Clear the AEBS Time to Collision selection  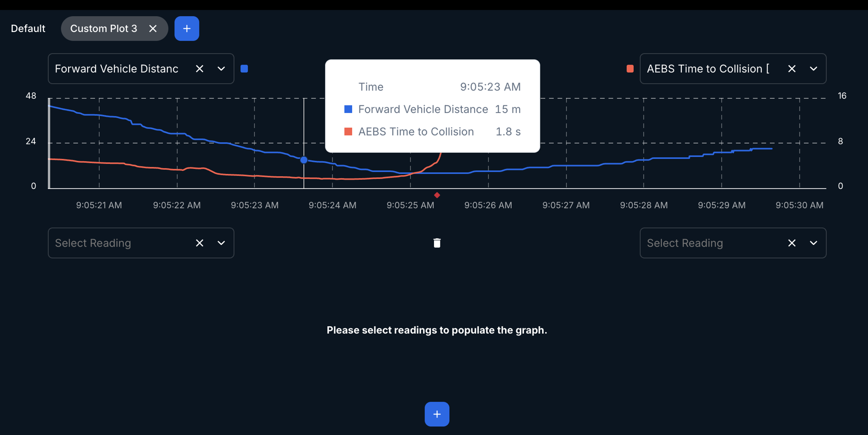[x=792, y=69]
